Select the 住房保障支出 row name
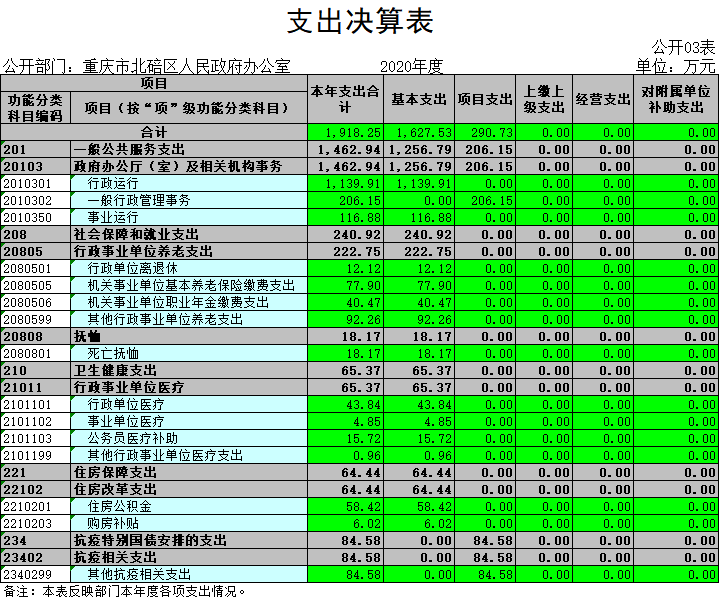This screenshot has height=600, width=719. [189, 472]
